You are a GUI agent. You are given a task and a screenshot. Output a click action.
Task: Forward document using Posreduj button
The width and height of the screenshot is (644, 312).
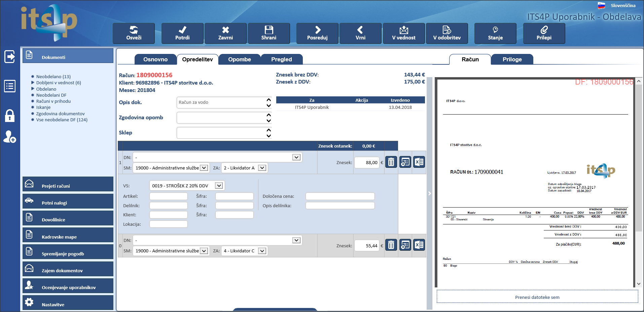pos(317,33)
